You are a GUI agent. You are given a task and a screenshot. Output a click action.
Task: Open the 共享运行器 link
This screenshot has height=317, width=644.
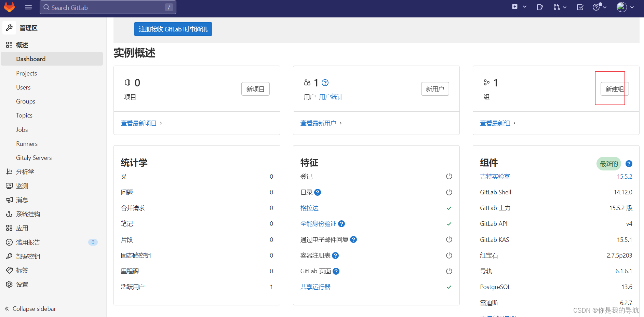click(315, 287)
